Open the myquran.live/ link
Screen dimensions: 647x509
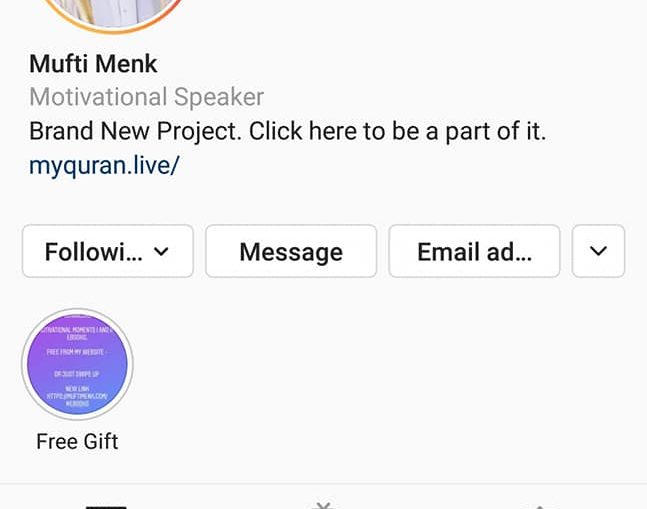coord(104,165)
